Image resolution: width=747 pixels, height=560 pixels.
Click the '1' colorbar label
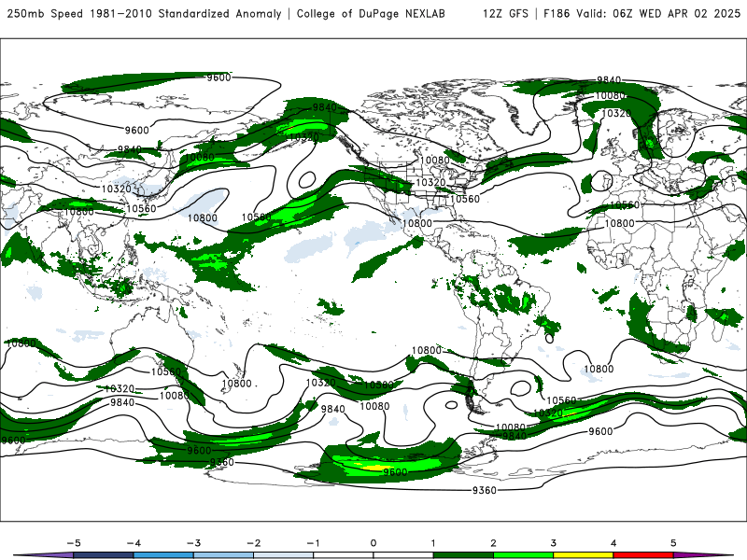coord(433,543)
